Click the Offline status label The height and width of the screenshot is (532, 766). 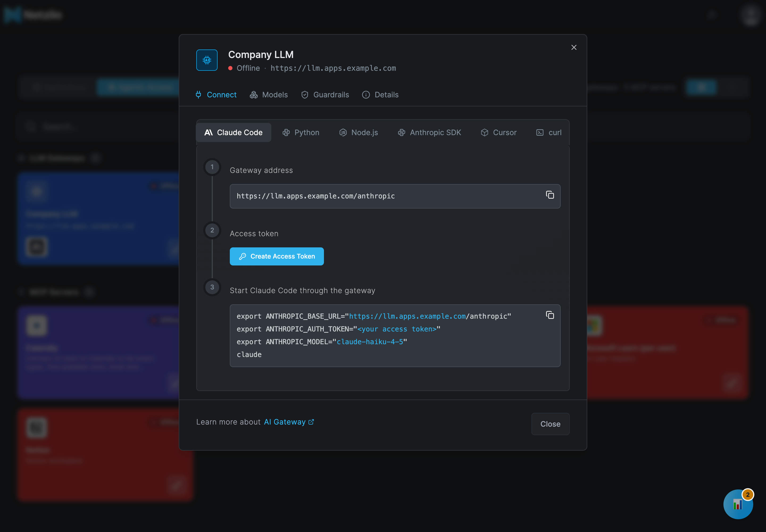click(248, 68)
